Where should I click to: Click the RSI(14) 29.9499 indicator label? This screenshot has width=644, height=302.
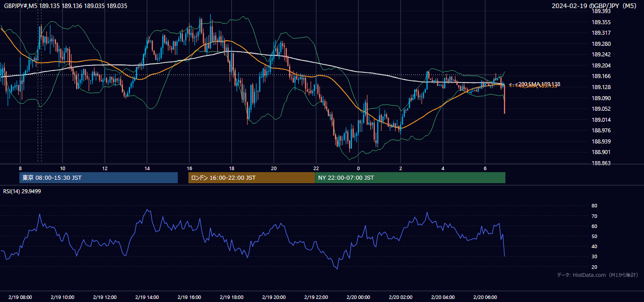click(x=22, y=191)
